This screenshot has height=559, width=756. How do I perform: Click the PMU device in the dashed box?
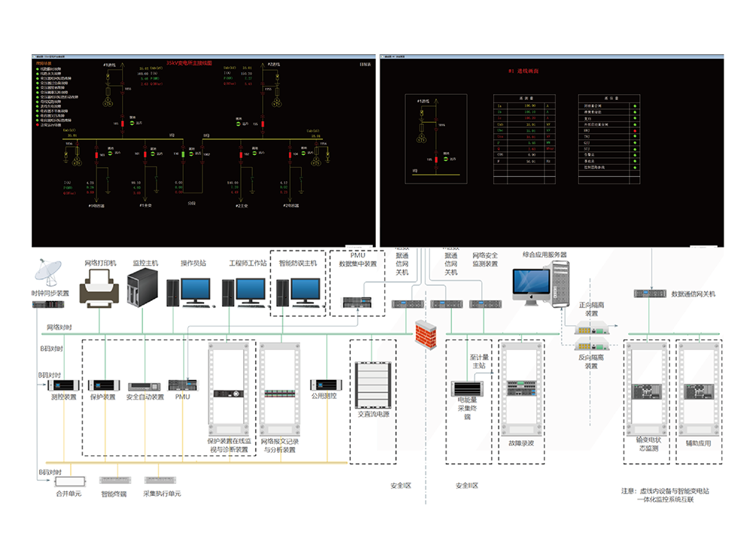[x=182, y=384]
